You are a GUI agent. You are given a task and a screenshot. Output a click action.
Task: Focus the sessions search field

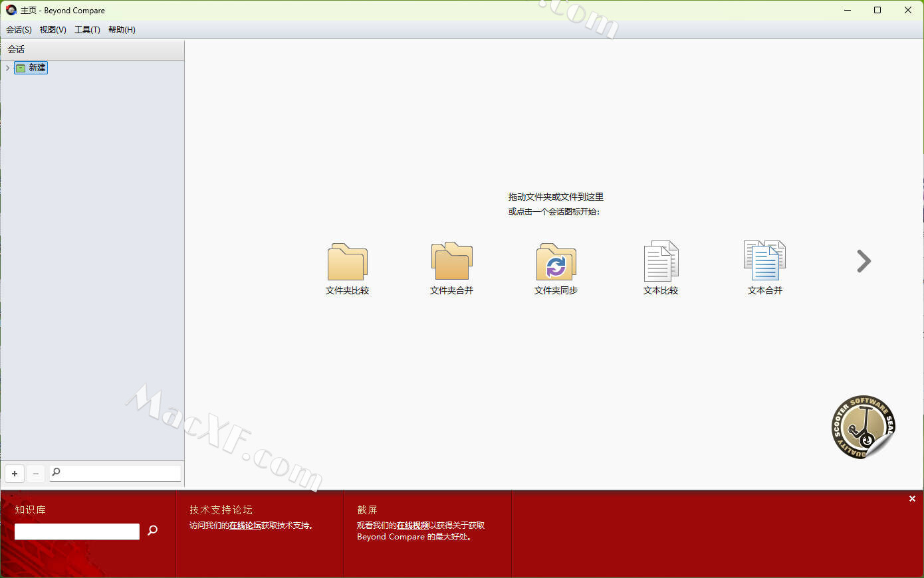(x=115, y=472)
